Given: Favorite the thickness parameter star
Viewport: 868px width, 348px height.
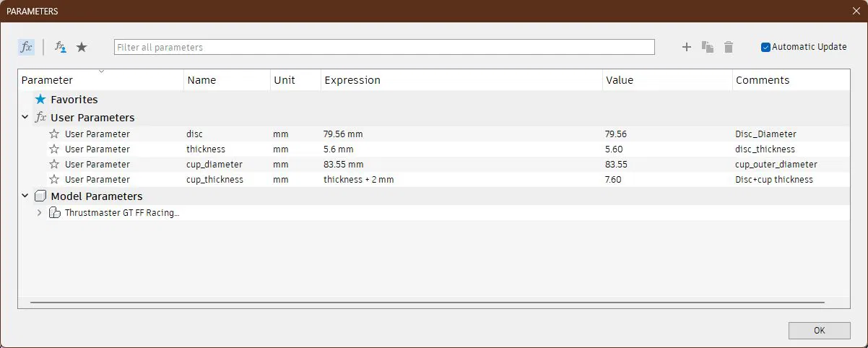Looking at the screenshot, I should pyautogui.click(x=54, y=149).
